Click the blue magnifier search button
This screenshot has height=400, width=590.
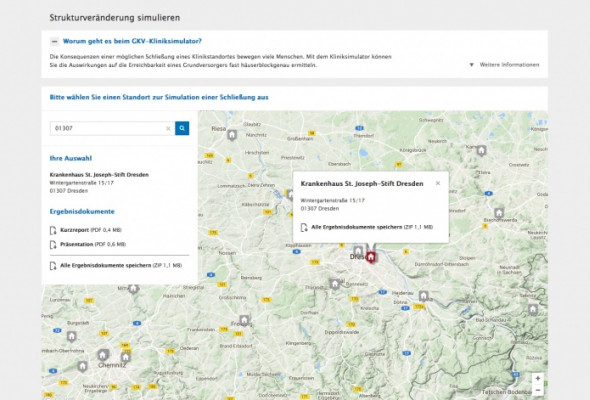[182, 128]
